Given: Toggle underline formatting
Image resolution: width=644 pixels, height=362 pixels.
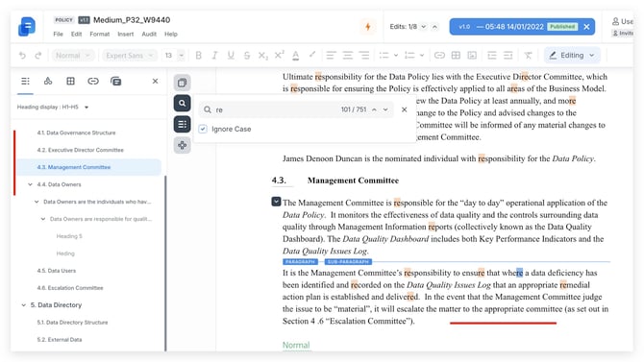Looking at the screenshot, I should point(231,56).
